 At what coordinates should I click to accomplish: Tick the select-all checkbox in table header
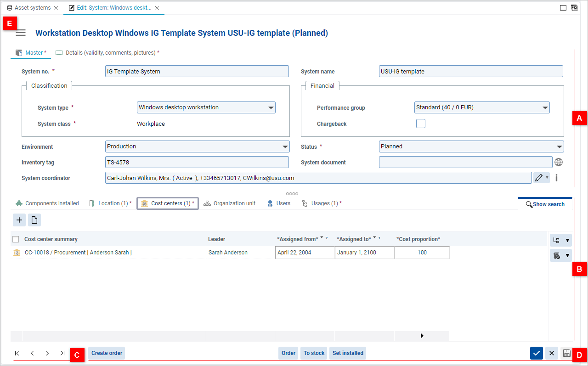(16, 239)
